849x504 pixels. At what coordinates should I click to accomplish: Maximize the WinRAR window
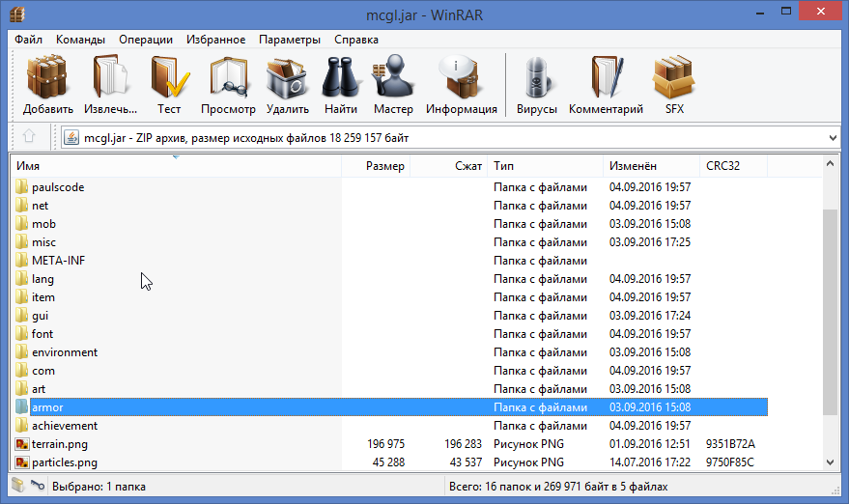pos(786,11)
